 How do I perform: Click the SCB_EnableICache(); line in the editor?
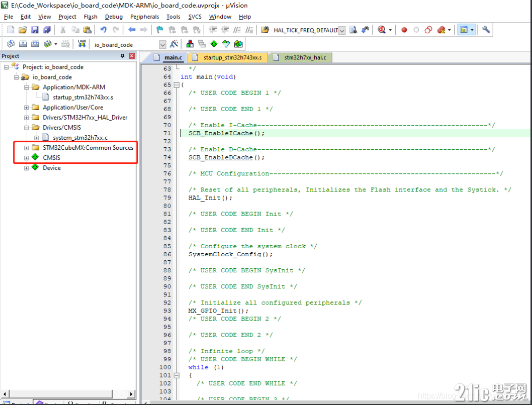pyautogui.click(x=226, y=133)
